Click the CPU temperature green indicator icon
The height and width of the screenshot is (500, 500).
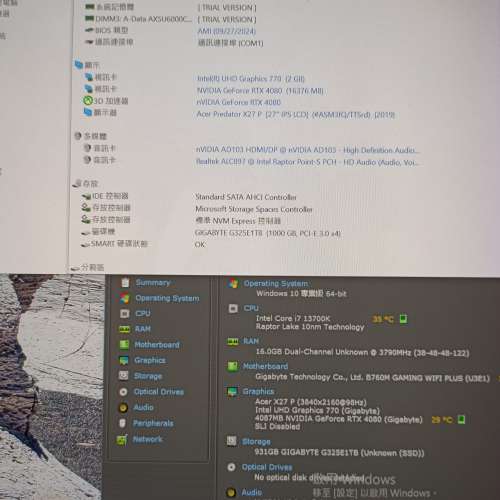403,319
